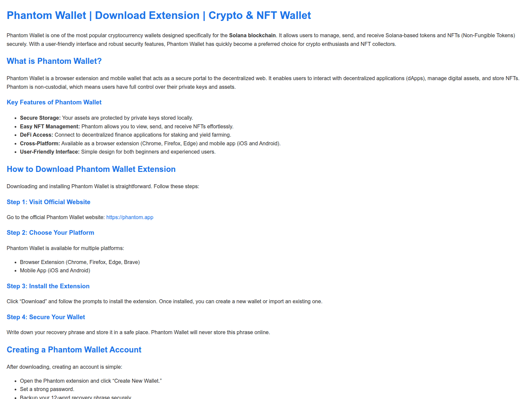Click the 'Secure Storage:' bullet label
Image resolution: width=532 pixels, height=399 pixels.
click(40, 118)
